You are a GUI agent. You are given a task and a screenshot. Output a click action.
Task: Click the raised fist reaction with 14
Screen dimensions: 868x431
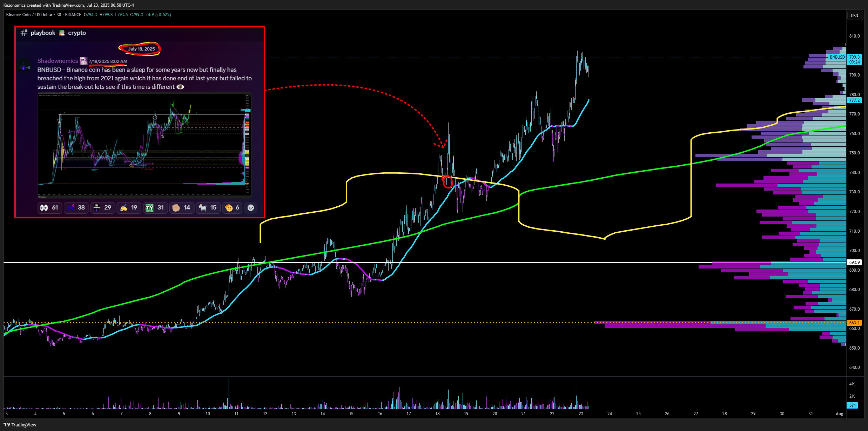[x=182, y=208]
